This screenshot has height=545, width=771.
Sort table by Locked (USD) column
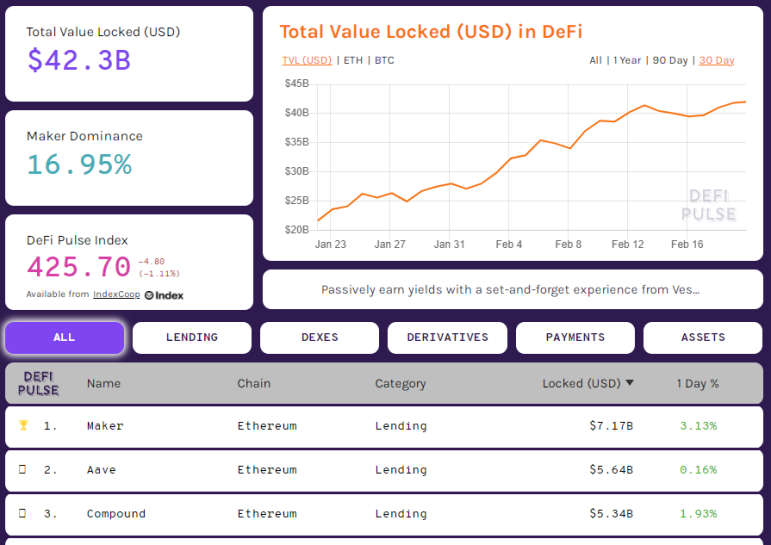pos(581,384)
